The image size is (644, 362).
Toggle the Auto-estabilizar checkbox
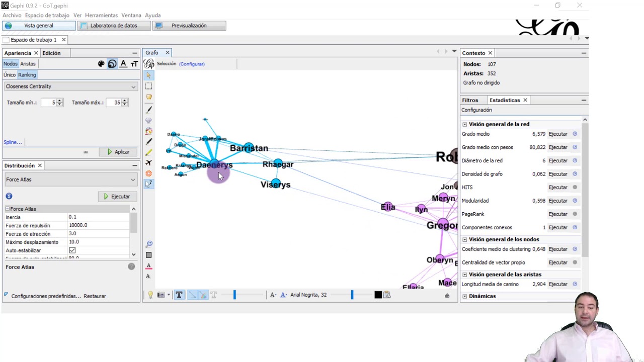click(72, 250)
